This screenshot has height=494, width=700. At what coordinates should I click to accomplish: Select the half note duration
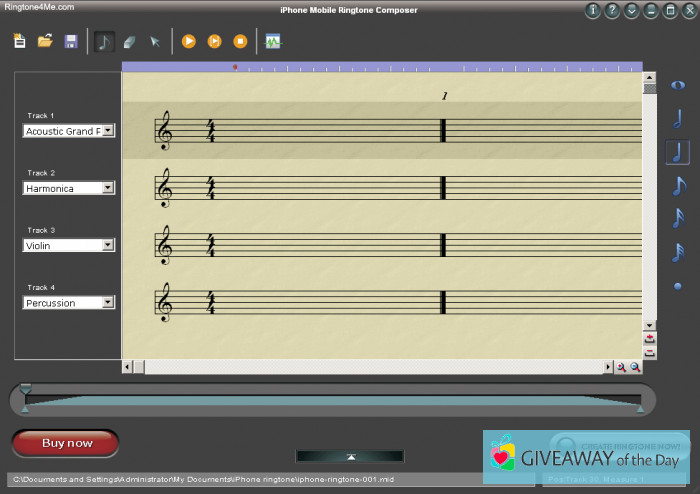pos(678,118)
